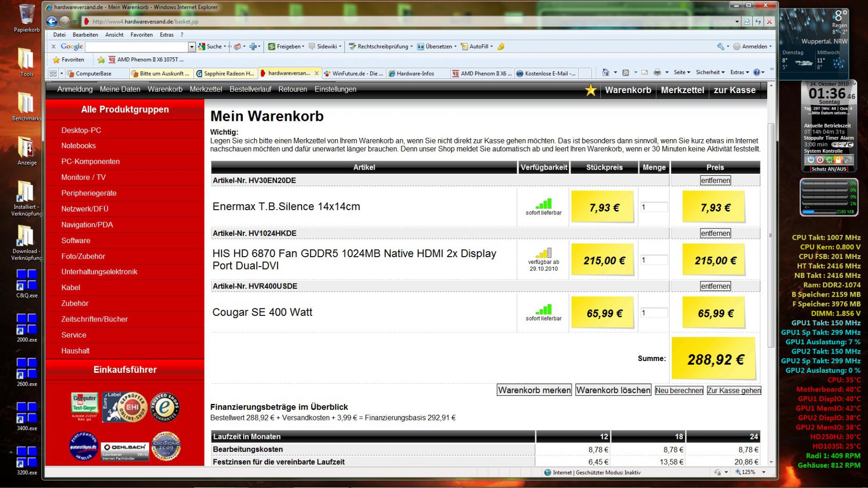The width and height of the screenshot is (868, 488).
Task: Click the Zur Kasse gehen button
Action: tap(734, 391)
